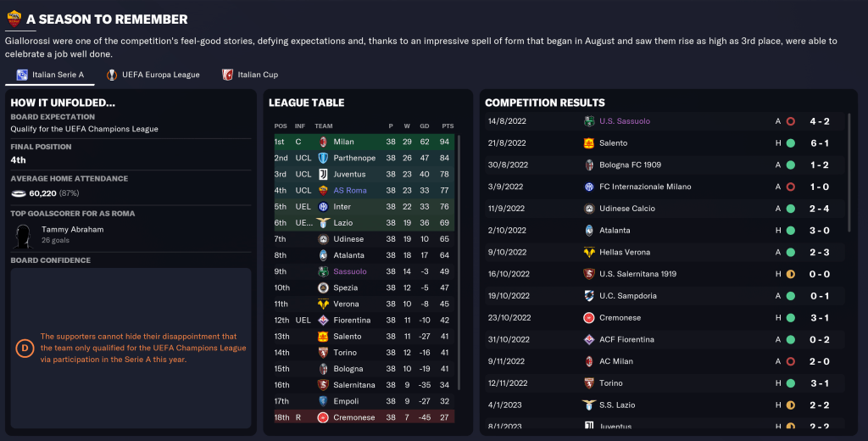The image size is (868, 441).
Task: Open the AS Roma link in league table
Action: tap(350, 191)
